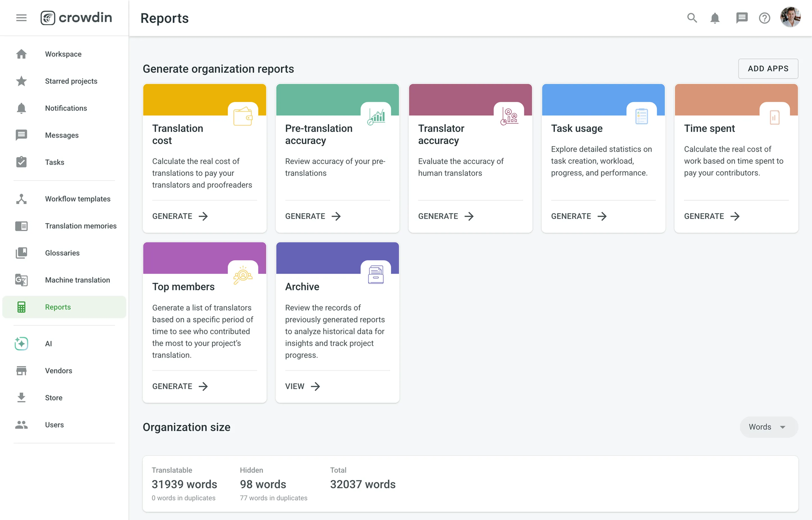Open the search icon in top bar
Screen dimensions: 812x520
point(692,18)
